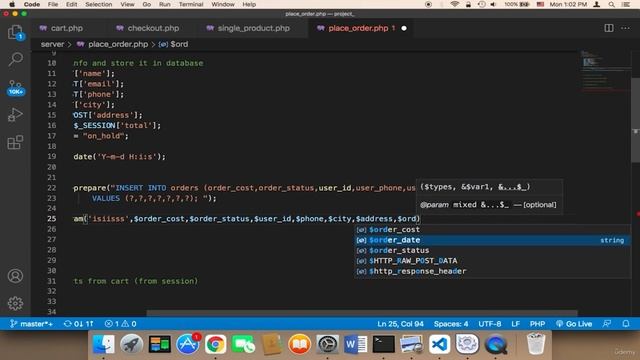Open Google Chrome from the dock
Screen dimensions: 640x360
pos(216,344)
